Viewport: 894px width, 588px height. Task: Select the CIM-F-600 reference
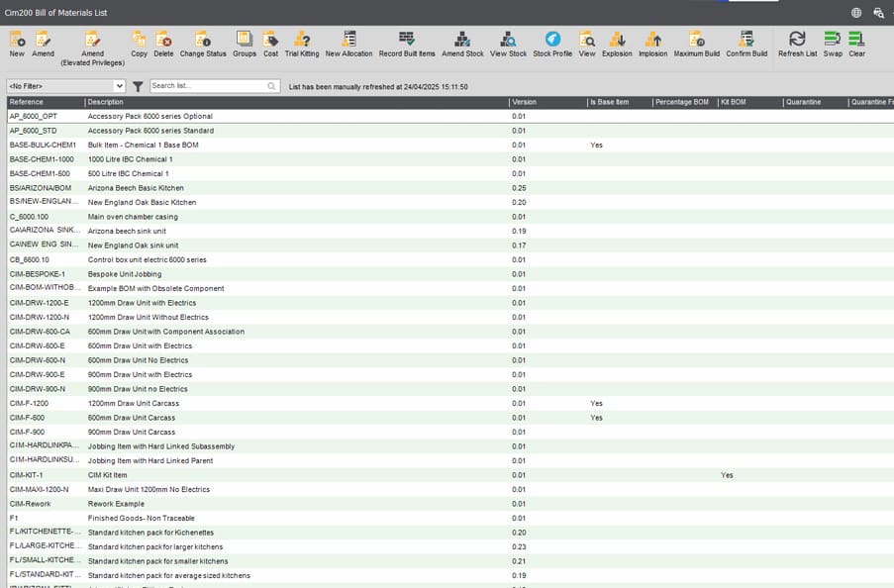(27, 418)
